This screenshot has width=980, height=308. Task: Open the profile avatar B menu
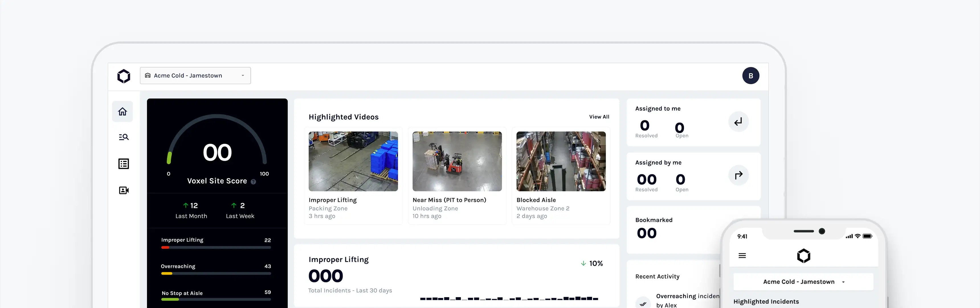tap(751, 75)
